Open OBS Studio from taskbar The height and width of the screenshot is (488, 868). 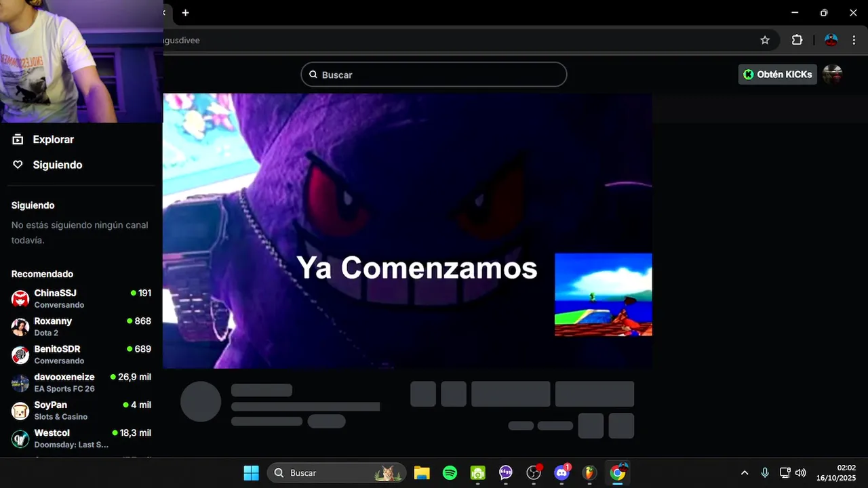[534, 472]
